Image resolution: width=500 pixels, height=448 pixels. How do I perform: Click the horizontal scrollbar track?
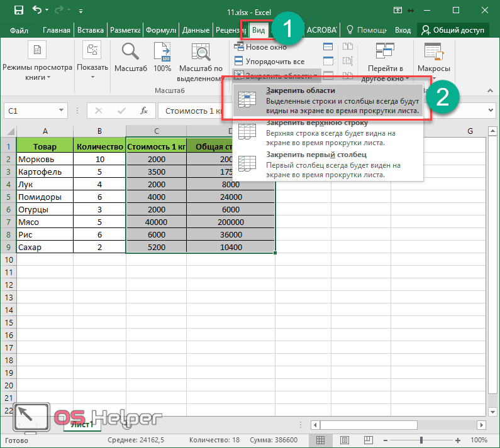point(447,425)
